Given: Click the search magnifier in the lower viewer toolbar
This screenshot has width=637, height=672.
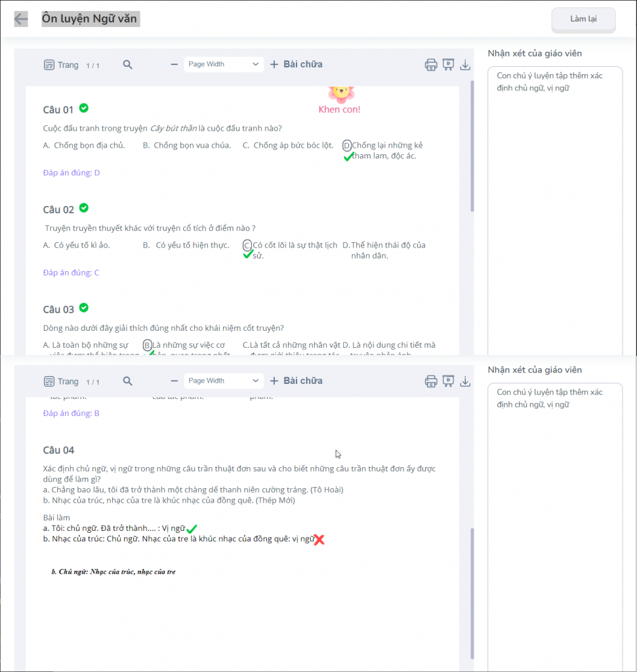Looking at the screenshot, I should tap(127, 381).
